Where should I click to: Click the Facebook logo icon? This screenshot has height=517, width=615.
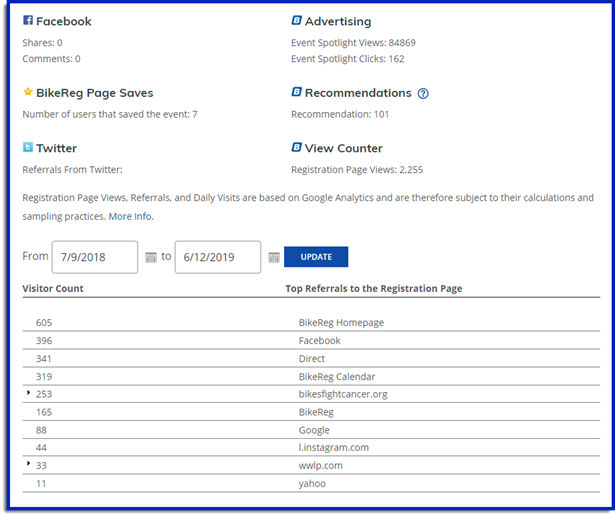pos(28,20)
